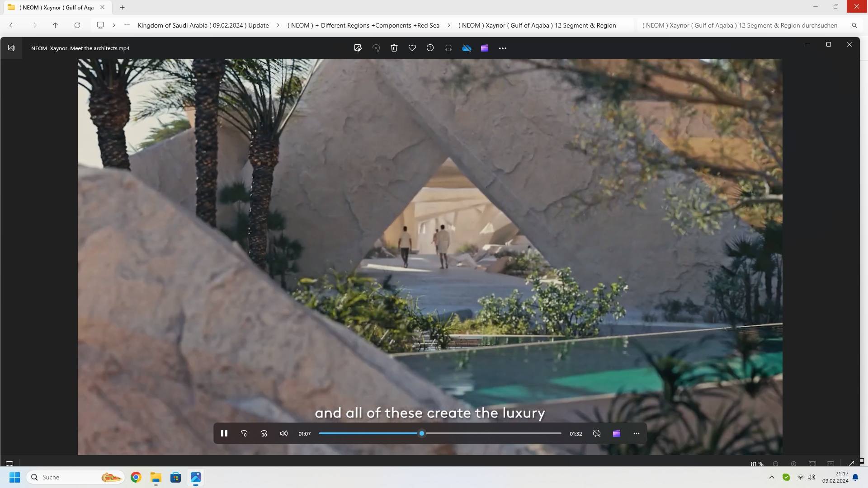This screenshot has height=488, width=868.
Task: Click the This PC monitor icon in address bar
Action: coord(100,25)
